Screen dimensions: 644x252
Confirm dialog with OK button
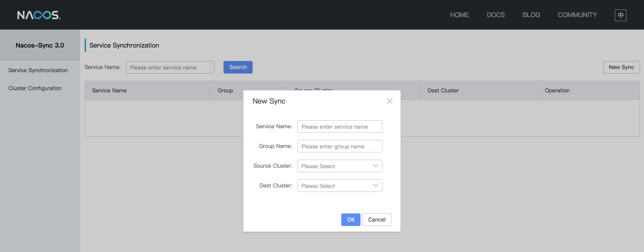351,219
